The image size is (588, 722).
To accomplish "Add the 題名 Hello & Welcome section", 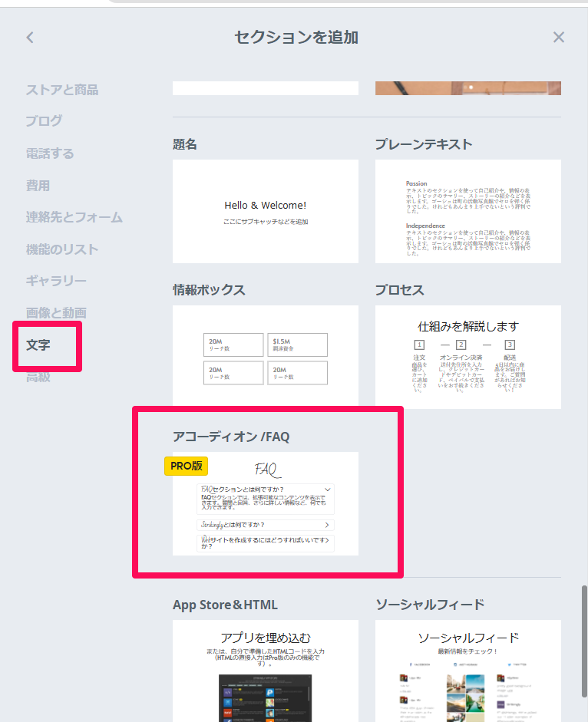I will [266, 211].
